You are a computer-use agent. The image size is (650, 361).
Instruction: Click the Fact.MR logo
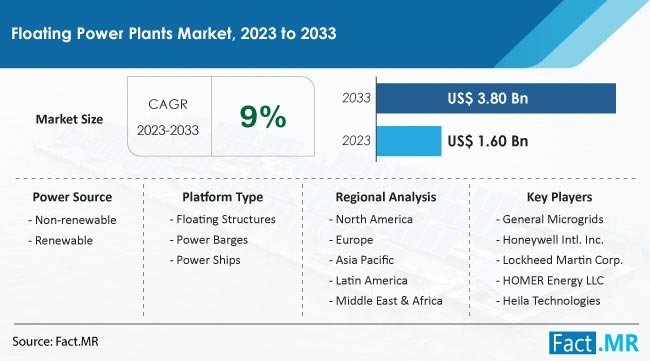click(x=594, y=342)
